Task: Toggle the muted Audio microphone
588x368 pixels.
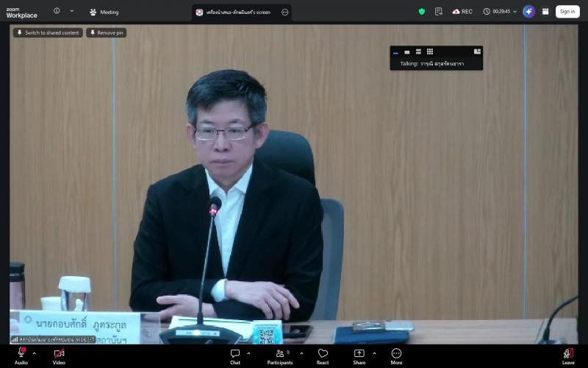Action: (x=21, y=356)
